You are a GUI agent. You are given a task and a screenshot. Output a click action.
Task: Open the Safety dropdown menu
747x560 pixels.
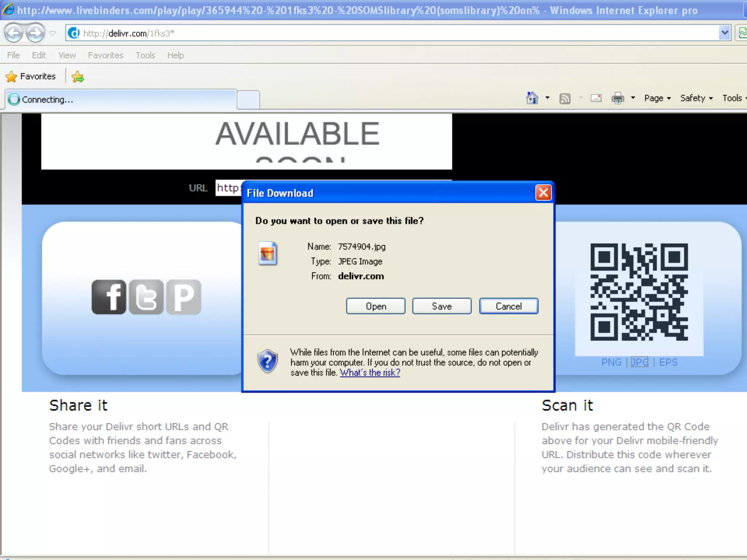pos(696,98)
